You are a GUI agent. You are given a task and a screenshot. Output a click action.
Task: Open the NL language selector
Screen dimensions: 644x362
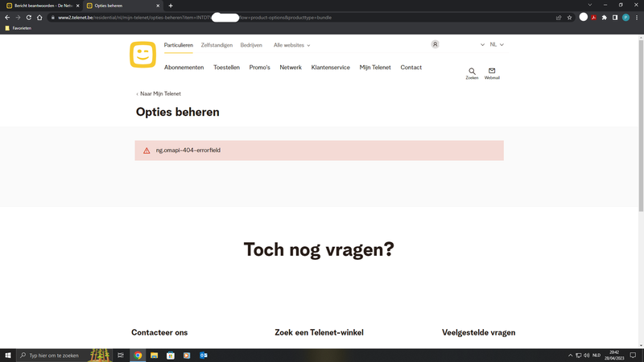click(497, 45)
